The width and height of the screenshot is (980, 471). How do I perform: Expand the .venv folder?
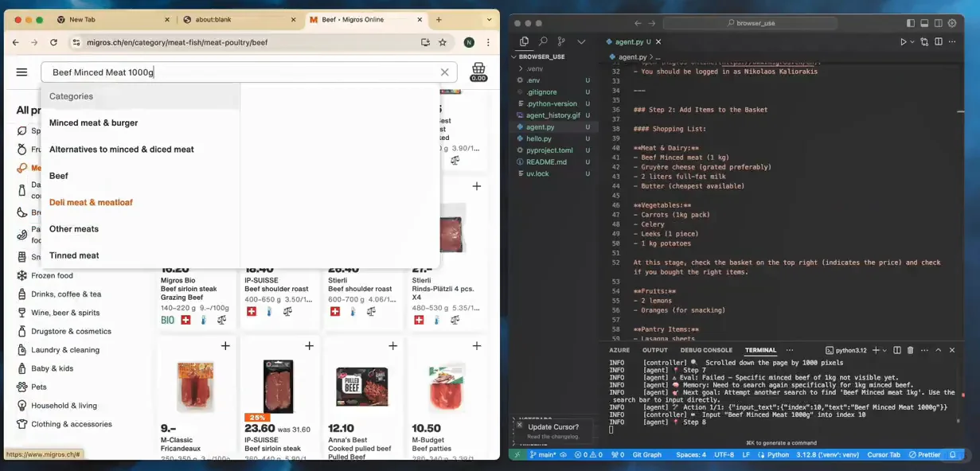[x=535, y=68]
